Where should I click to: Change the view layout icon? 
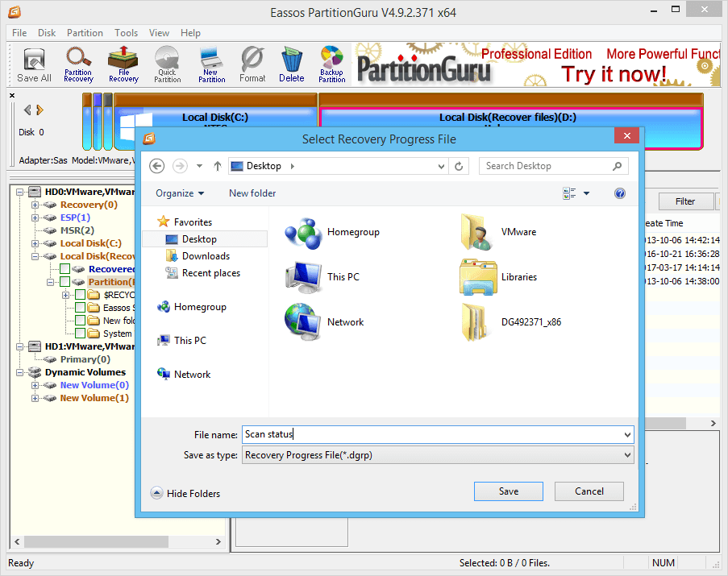[569, 193]
